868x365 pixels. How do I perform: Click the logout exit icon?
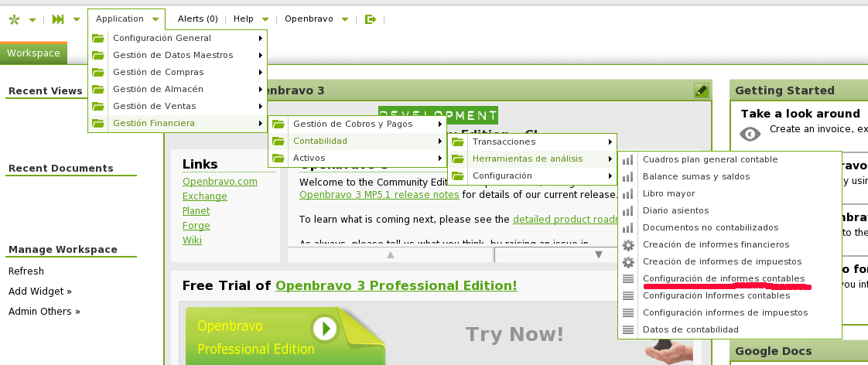[371, 19]
